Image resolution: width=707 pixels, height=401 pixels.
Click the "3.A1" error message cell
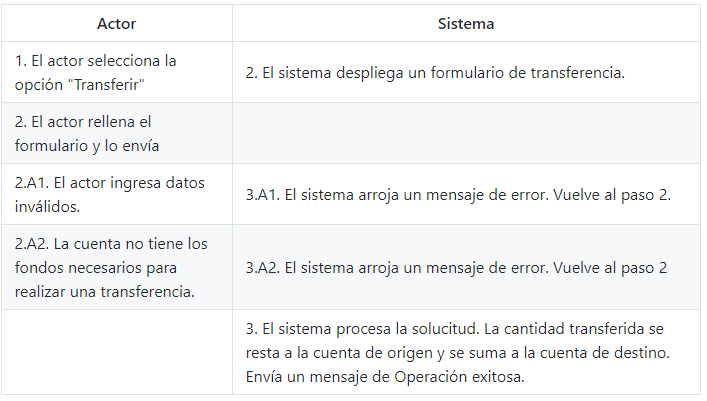click(466, 194)
